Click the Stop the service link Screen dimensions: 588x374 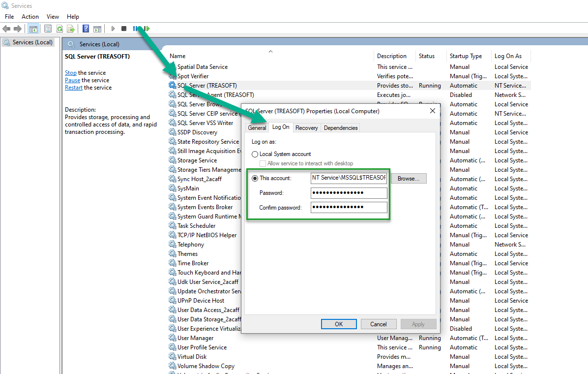(70, 73)
